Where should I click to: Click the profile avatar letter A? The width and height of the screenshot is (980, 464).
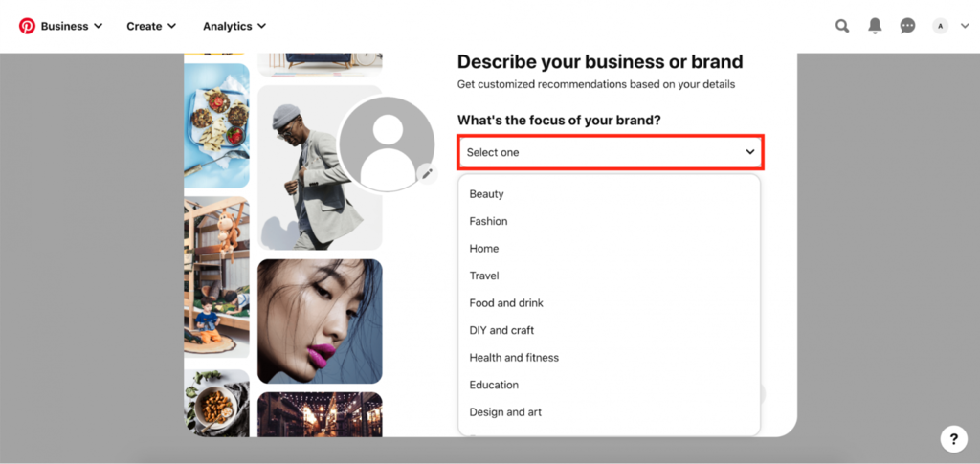pyautogui.click(x=940, y=26)
